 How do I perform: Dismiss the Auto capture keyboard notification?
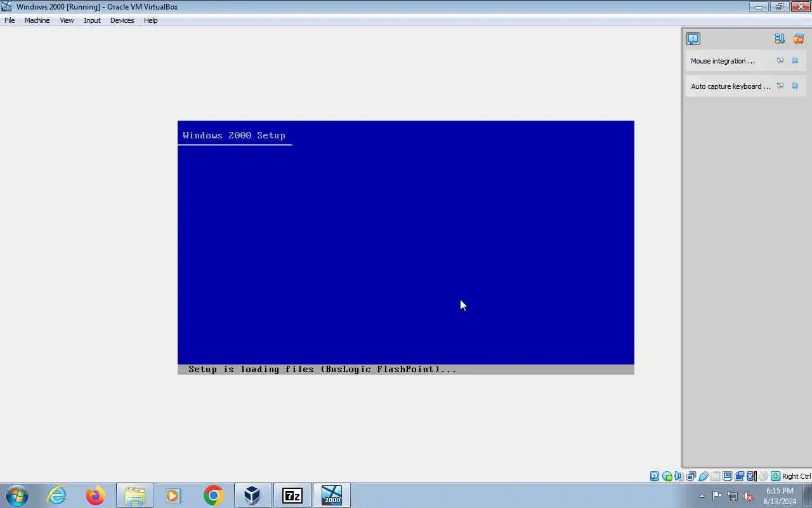tap(795, 86)
